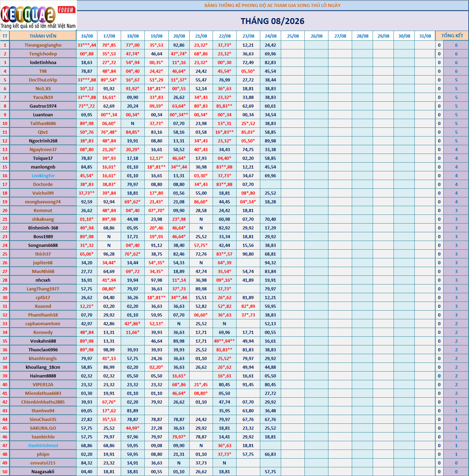Click the 18/08 date column header
Image resolution: width=469 pixels, height=476 pixels.
point(133,36)
